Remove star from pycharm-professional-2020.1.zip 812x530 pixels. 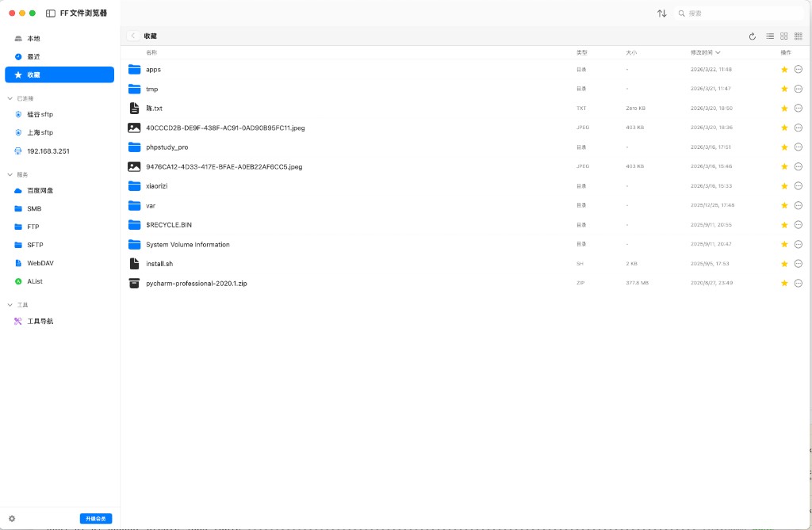point(784,283)
